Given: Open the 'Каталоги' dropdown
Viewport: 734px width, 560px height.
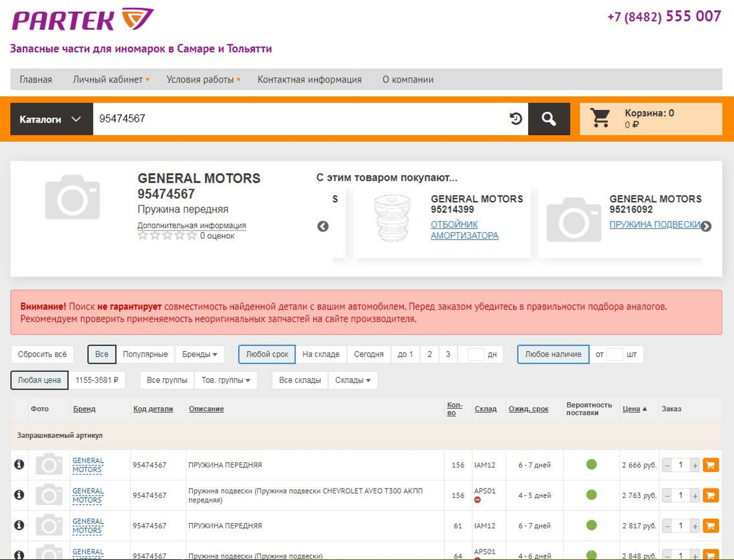Looking at the screenshot, I should (x=52, y=119).
